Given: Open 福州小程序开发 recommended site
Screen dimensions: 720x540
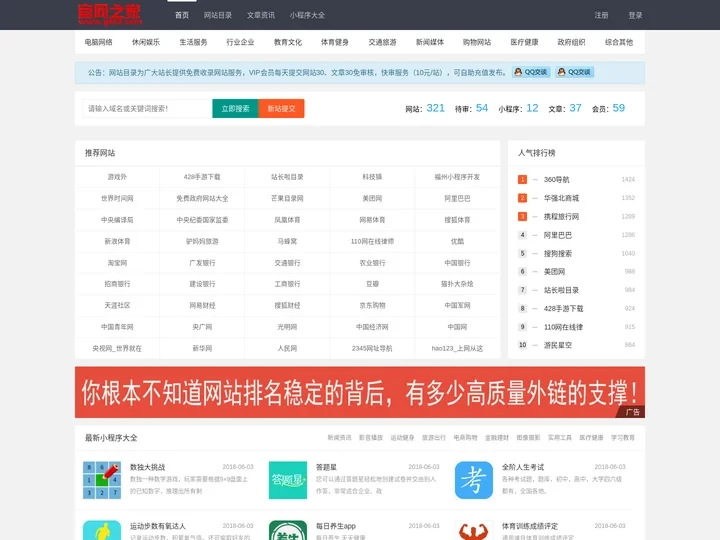Looking at the screenshot, I should click(x=457, y=177).
